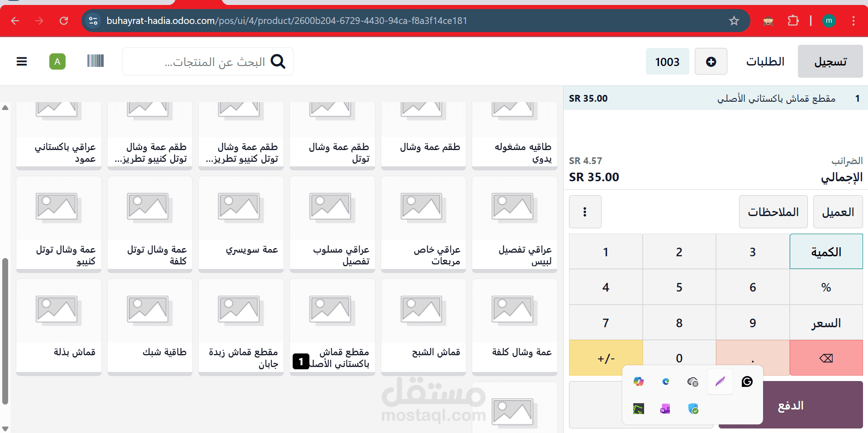Open Chrome three-dot menu

coord(853,21)
